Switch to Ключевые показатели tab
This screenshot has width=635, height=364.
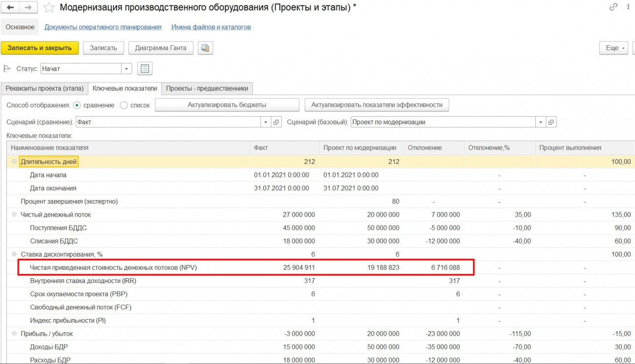[x=125, y=88]
